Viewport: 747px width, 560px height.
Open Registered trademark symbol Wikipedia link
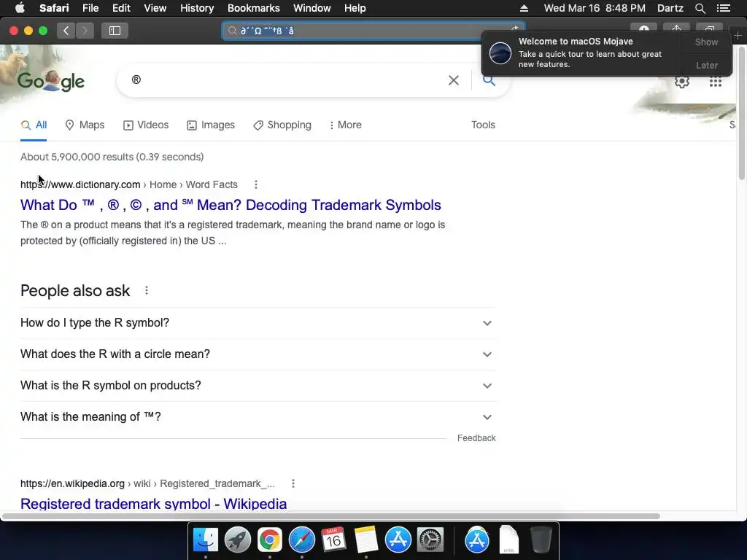coord(153,504)
